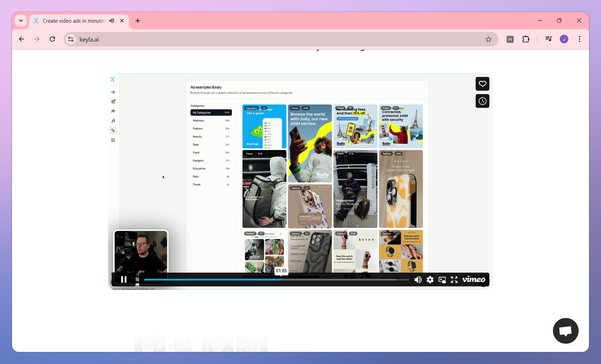Open the browser Chrome menu with three dots
This screenshot has height=364, width=601.
point(579,39)
